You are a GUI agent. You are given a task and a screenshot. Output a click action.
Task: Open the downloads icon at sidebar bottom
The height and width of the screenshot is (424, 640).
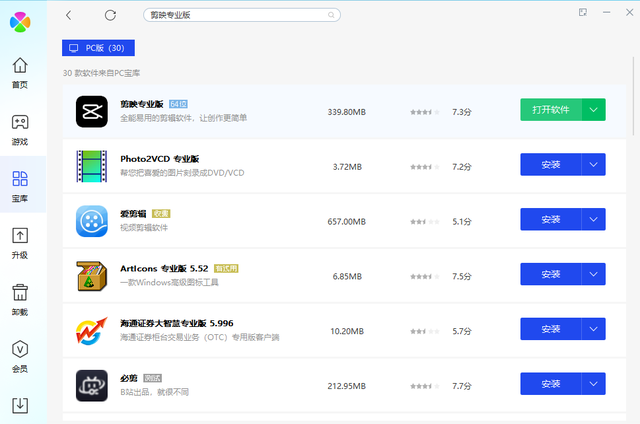coord(20,405)
